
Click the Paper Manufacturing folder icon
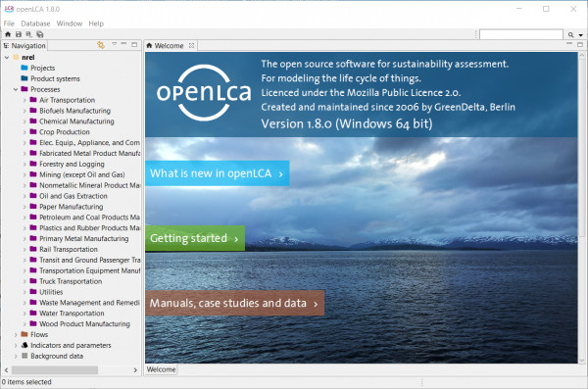coord(33,207)
